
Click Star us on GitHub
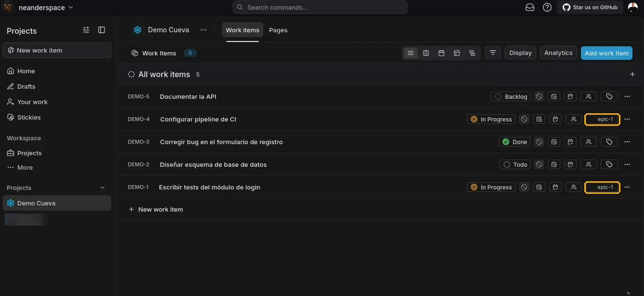point(590,7)
